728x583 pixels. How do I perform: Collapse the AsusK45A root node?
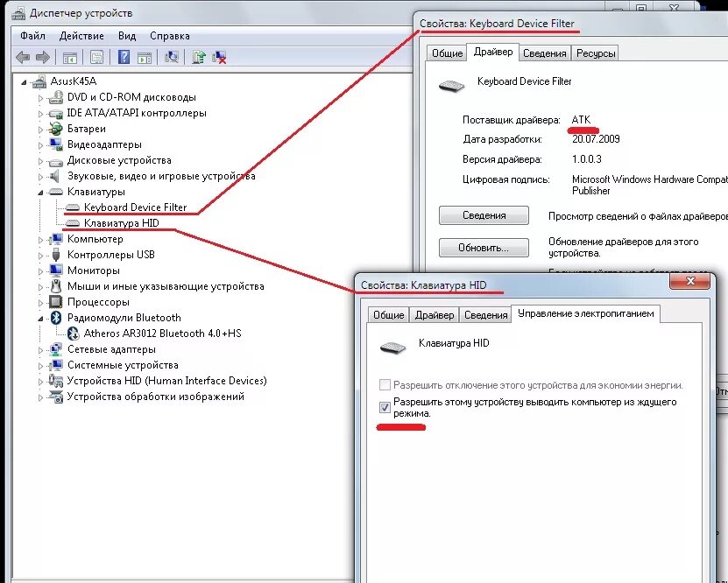(x=24, y=82)
